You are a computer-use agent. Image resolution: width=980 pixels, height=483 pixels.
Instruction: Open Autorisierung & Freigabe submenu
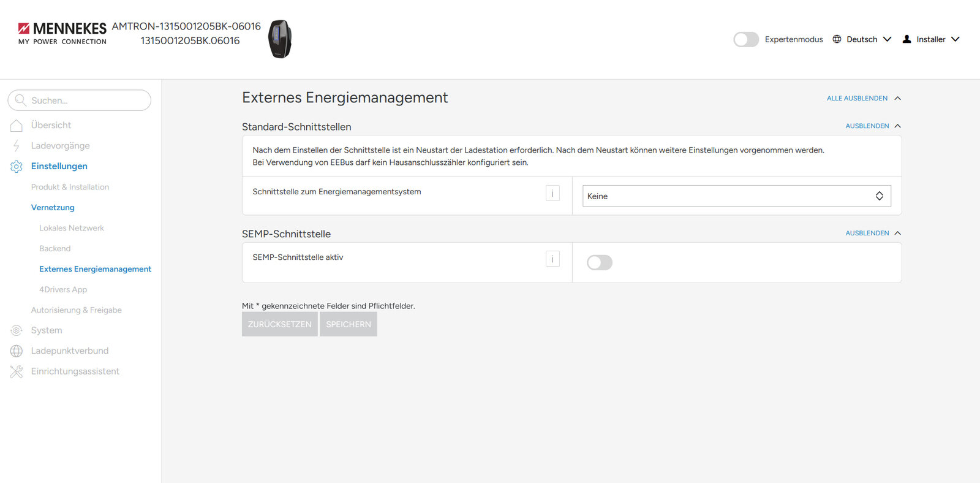click(77, 310)
